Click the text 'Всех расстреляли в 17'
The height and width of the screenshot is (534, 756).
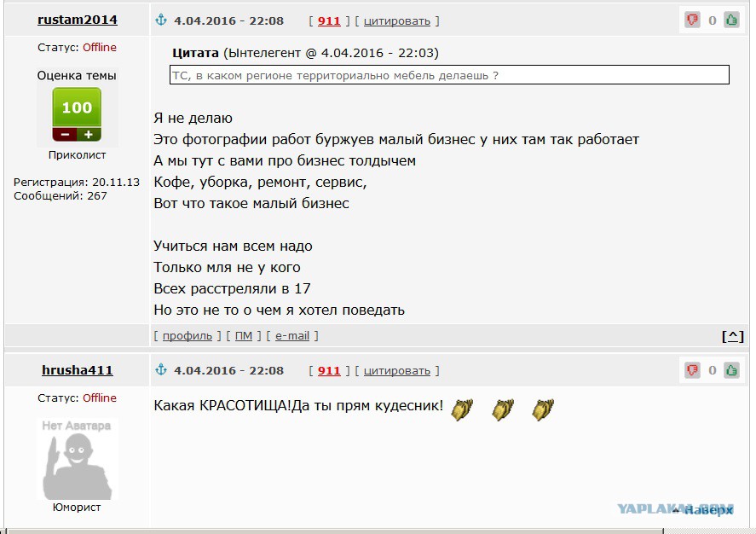232,288
